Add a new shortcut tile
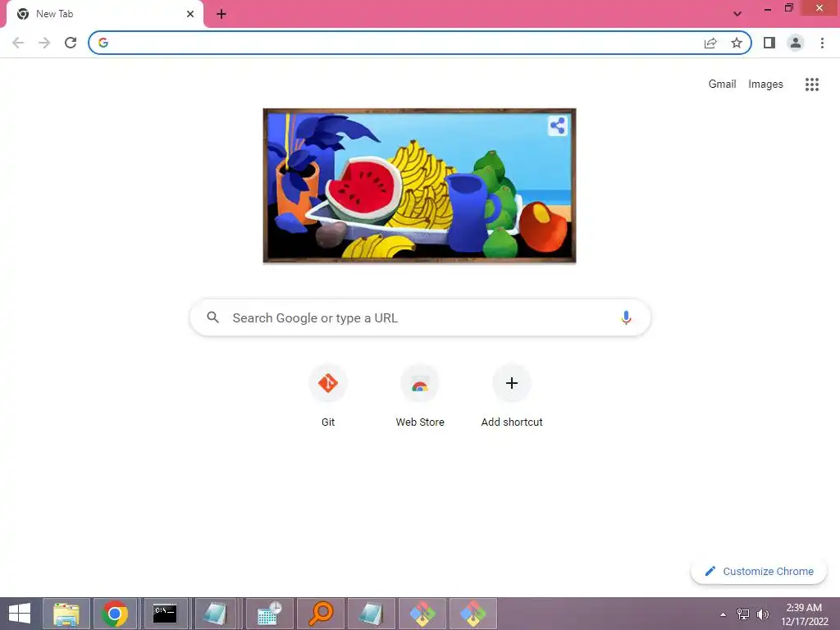 [x=512, y=396]
